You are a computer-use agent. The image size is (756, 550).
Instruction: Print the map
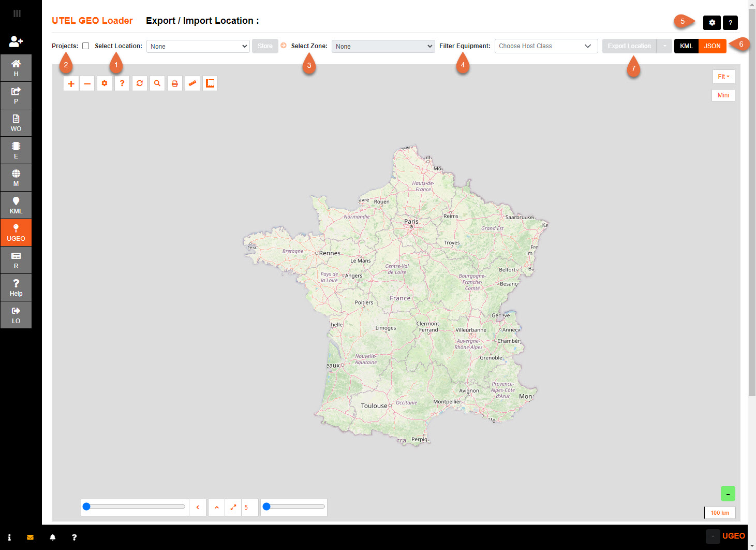click(x=175, y=83)
